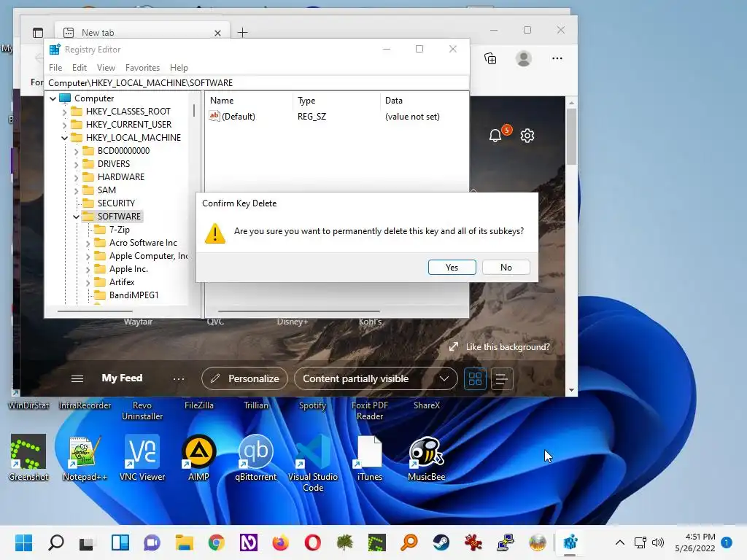
Task: Confirm deletion with the Yes button
Action: point(452,267)
